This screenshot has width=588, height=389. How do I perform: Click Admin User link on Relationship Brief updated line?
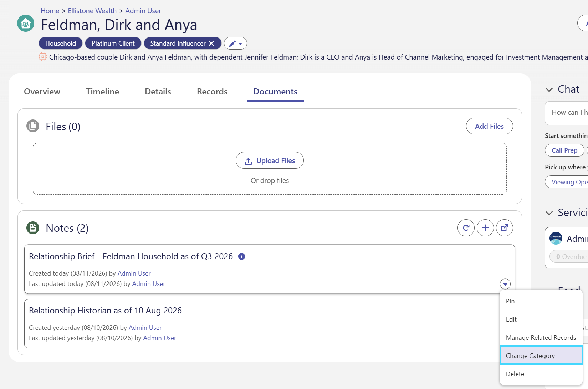(x=149, y=284)
